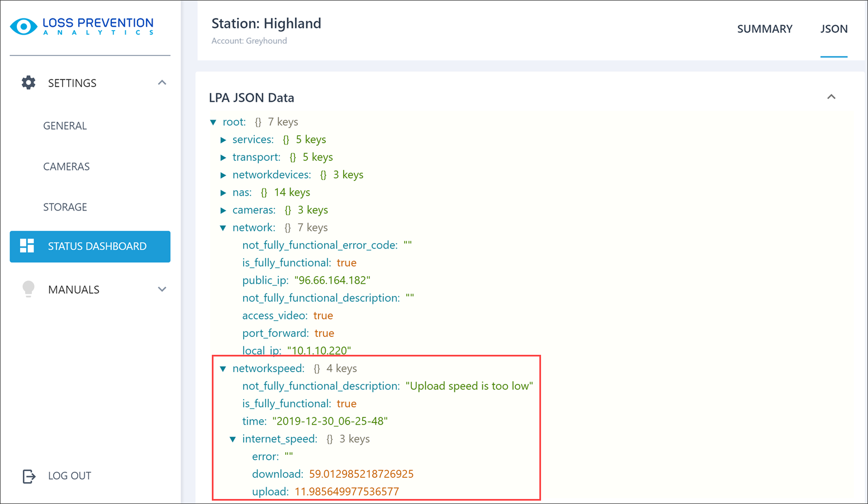Collapse the Settings menu chevron
This screenshot has height=504, width=868.
click(162, 83)
